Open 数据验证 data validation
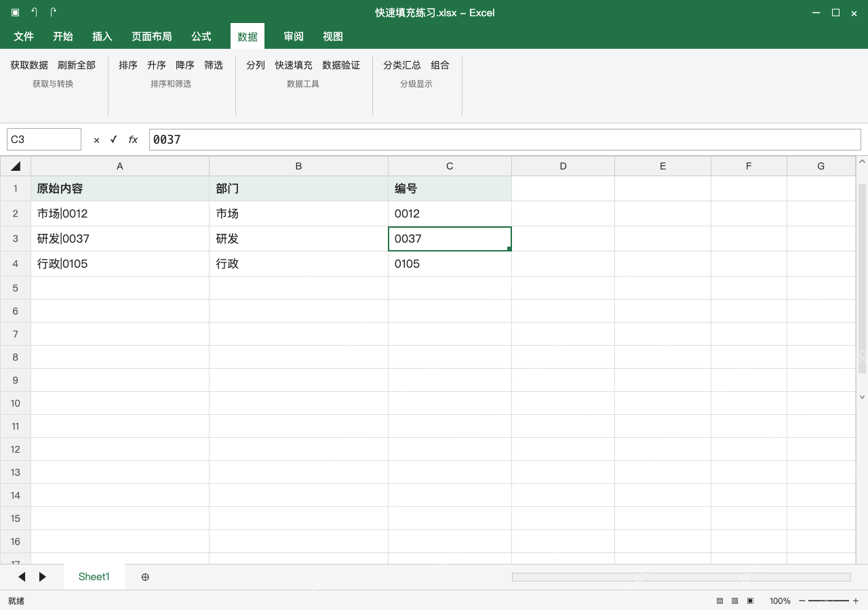The height and width of the screenshot is (610, 868). pos(341,65)
